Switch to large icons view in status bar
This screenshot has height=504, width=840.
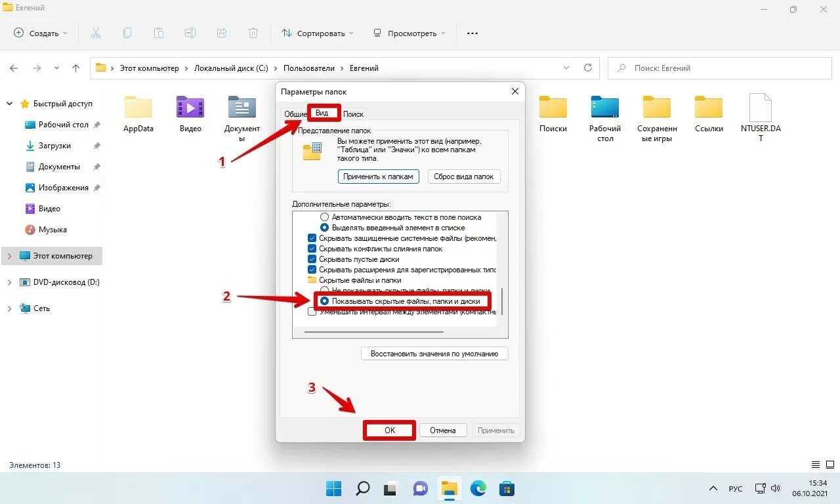(x=829, y=465)
